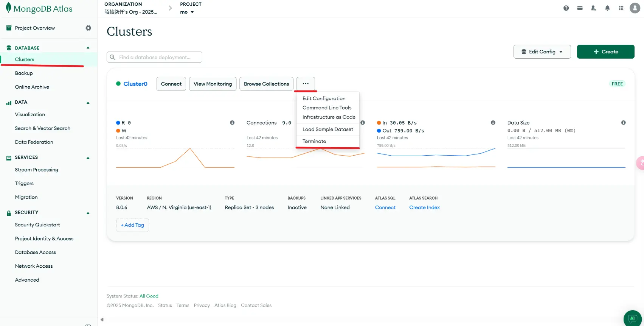Click the notifications bell icon
Screen dimensions: 644x326
(x=607, y=8)
